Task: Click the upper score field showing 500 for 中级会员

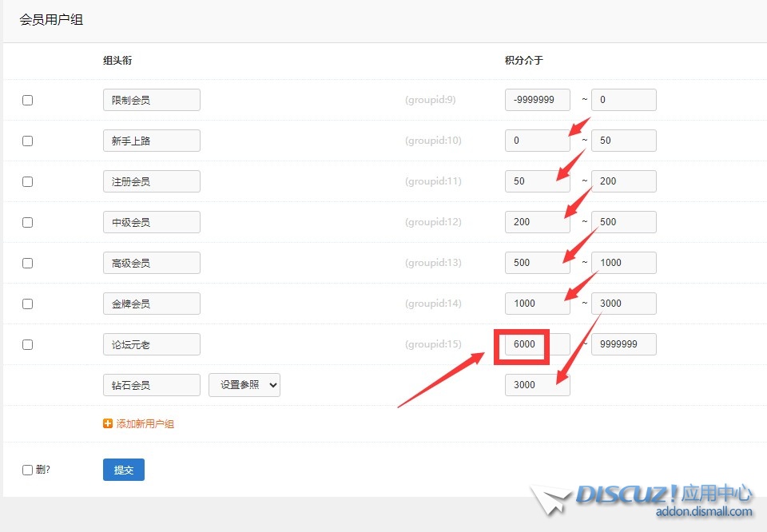Action: [624, 222]
